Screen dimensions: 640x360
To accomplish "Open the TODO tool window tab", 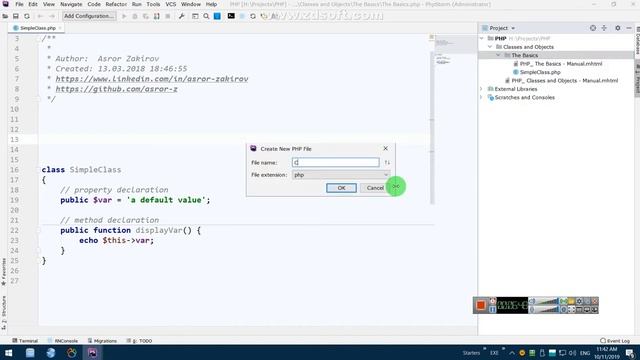I will [139, 341].
